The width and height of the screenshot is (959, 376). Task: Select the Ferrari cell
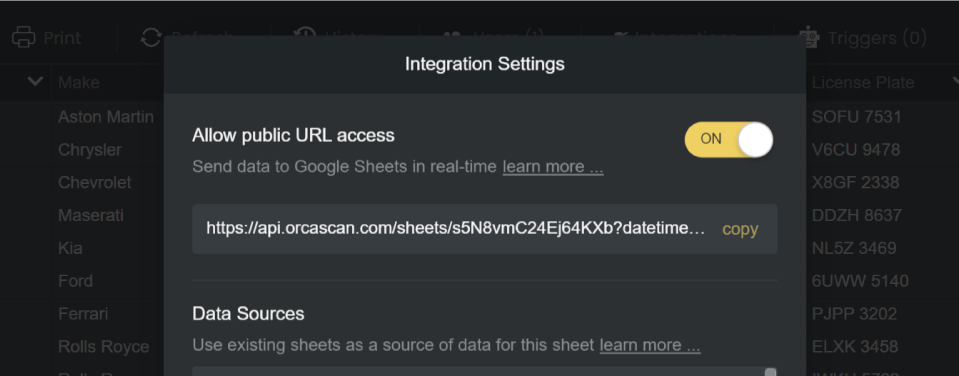click(x=83, y=314)
